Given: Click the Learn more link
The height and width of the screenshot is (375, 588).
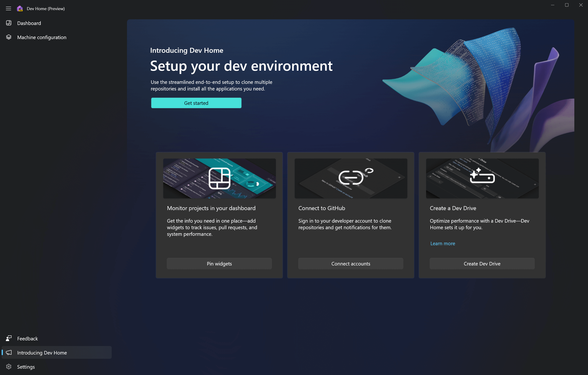Looking at the screenshot, I should pos(442,243).
